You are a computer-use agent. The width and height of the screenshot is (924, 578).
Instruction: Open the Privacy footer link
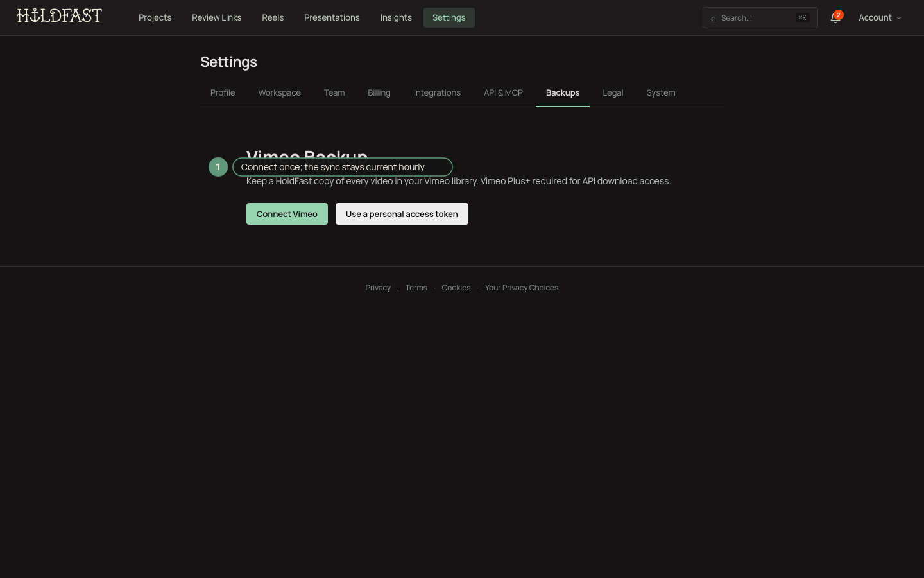pyautogui.click(x=378, y=288)
